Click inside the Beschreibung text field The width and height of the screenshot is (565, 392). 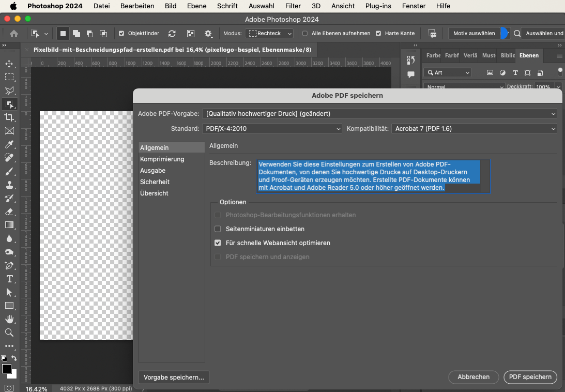click(372, 176)
